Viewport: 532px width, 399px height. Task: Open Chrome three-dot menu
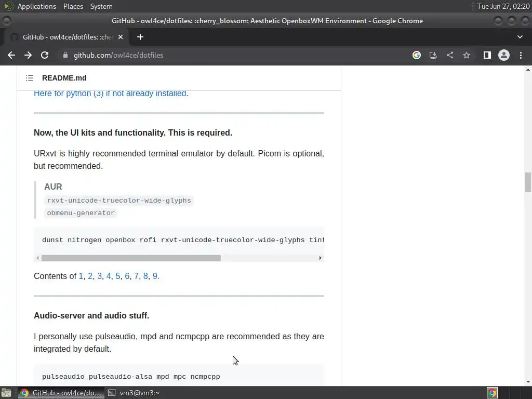pos(521,55)
